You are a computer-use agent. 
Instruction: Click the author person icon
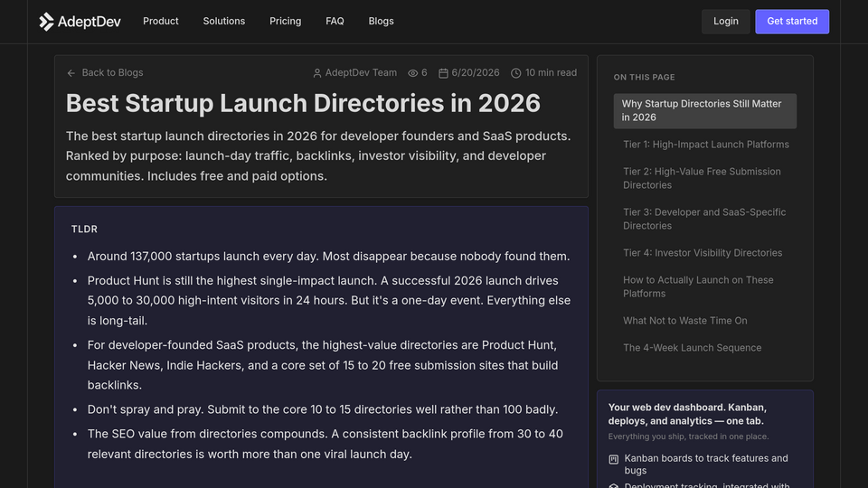[x=317, y=73]
